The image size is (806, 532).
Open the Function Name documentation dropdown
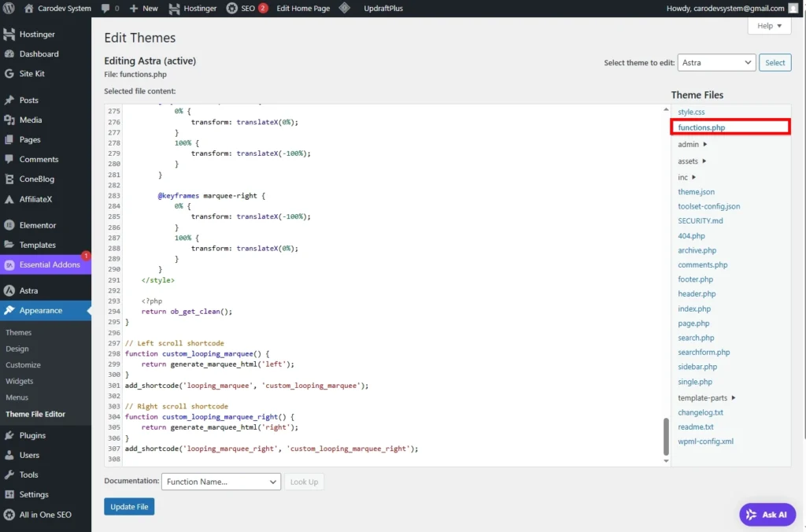[x=220, y=482]
